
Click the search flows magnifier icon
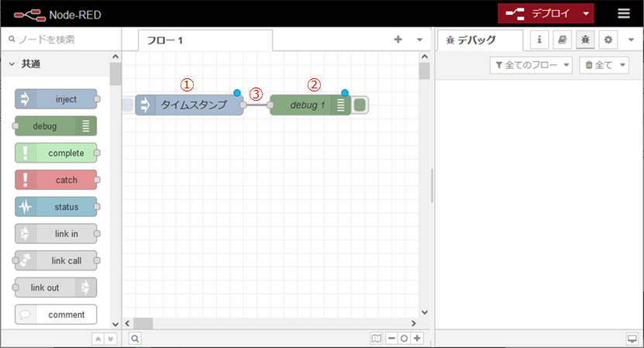(x=134, y=339)
